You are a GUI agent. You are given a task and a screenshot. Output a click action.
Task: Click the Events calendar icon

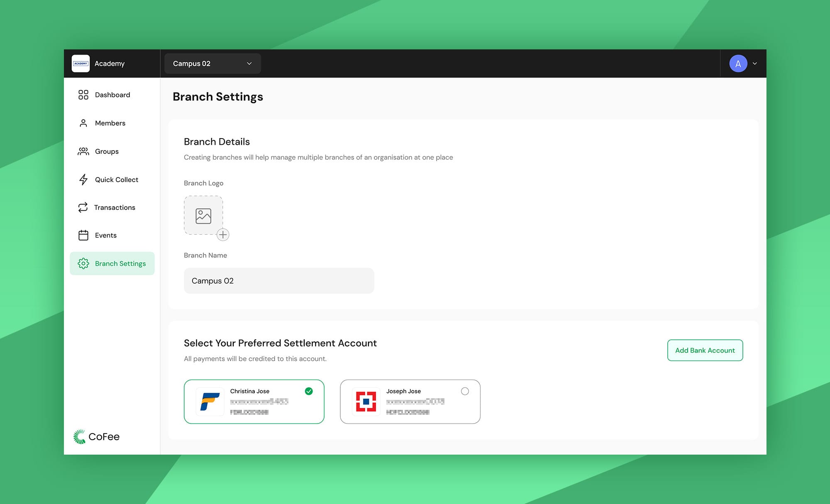(83, 235)
